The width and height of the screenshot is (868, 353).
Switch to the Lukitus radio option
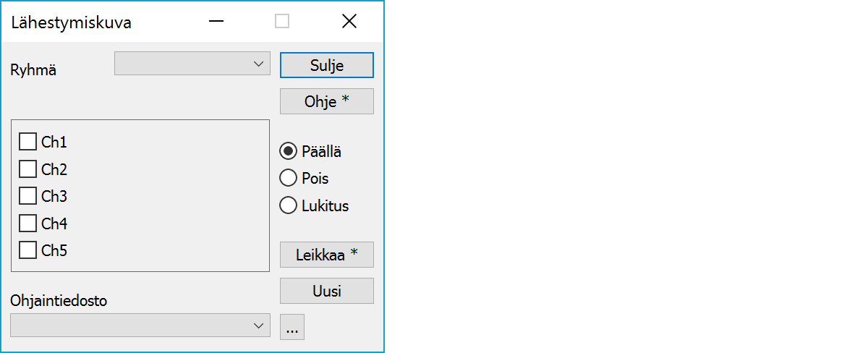[x=288, y=205]
